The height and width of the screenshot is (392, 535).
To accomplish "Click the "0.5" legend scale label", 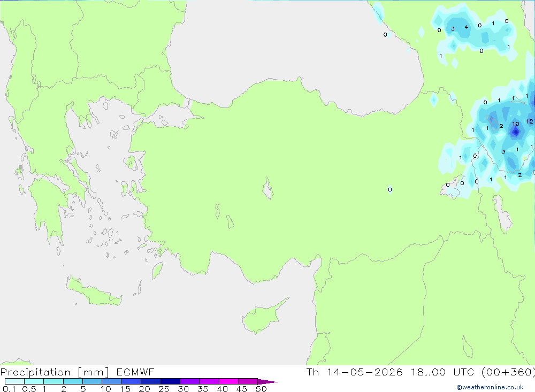I will click(x=29, y=389).
